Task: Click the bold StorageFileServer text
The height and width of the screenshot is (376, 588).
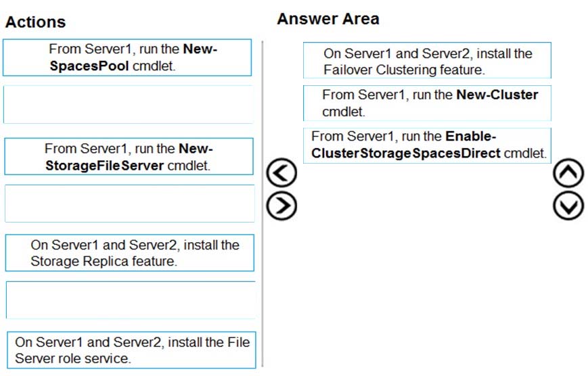Action: tap(104, 166)
